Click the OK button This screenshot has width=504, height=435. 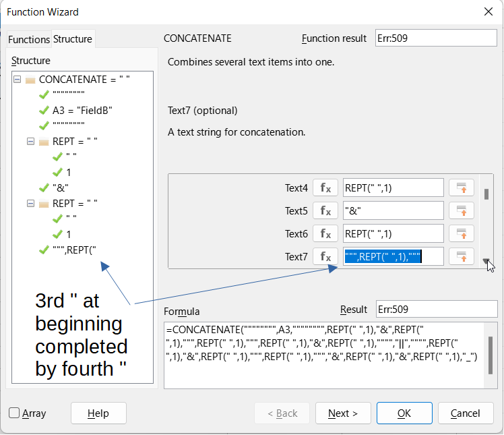(x=404, y=413)
